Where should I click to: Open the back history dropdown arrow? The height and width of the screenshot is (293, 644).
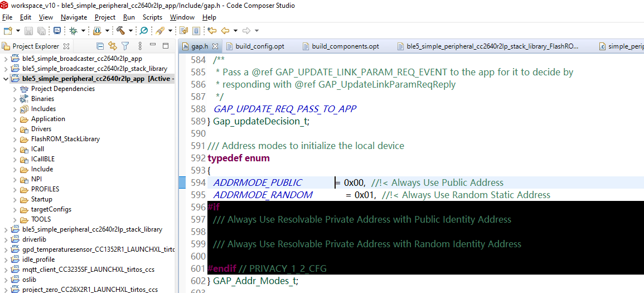click(235, 31)
